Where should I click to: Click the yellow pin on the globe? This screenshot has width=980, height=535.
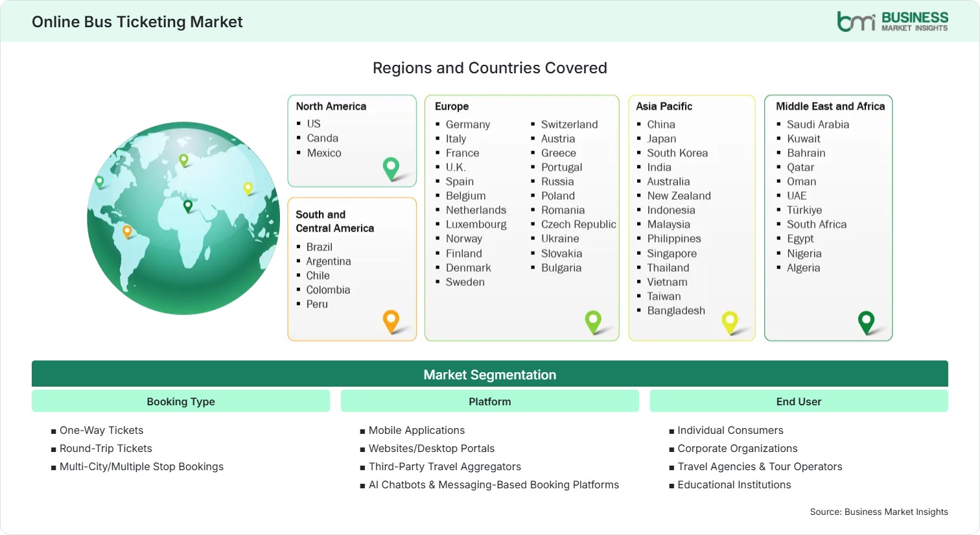[248, 189]
